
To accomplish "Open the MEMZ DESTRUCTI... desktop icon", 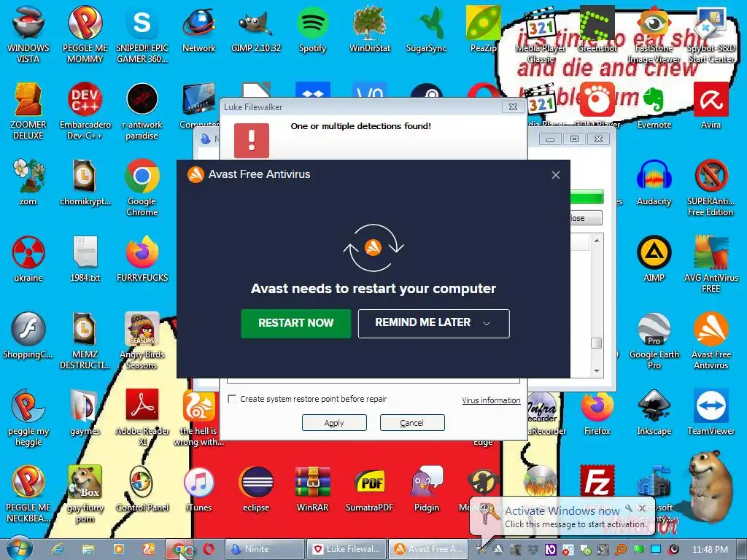I will coord(85,341).
